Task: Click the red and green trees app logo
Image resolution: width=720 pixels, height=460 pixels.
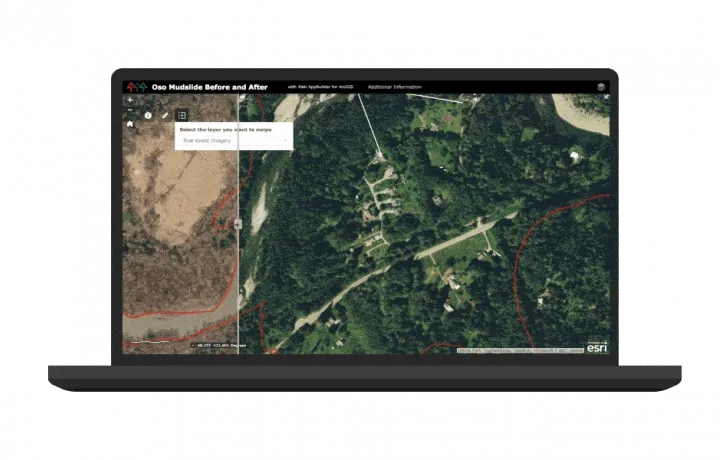Action: [x=136, y=87]
